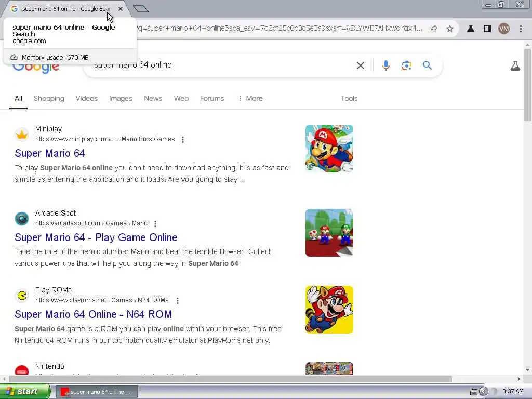Open the Chrome Labs flask icon

471,29
